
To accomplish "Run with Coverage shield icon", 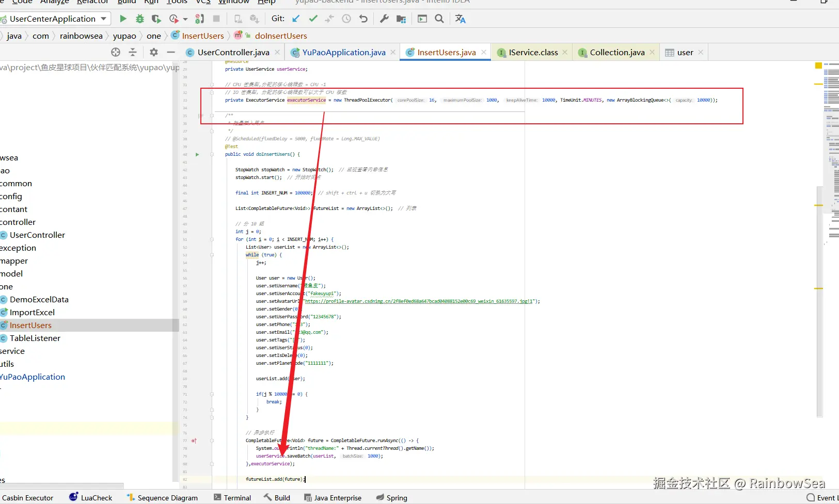I will 156,19.
